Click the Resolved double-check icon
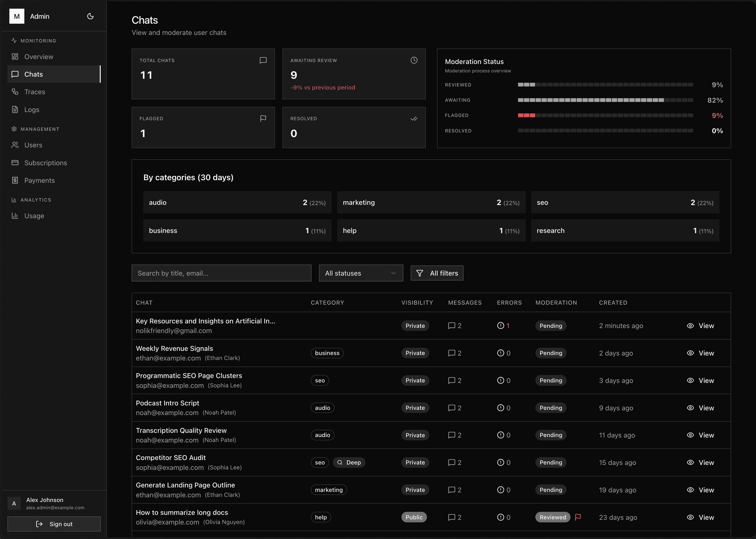The image size is (756, 539). click(414, 119)
